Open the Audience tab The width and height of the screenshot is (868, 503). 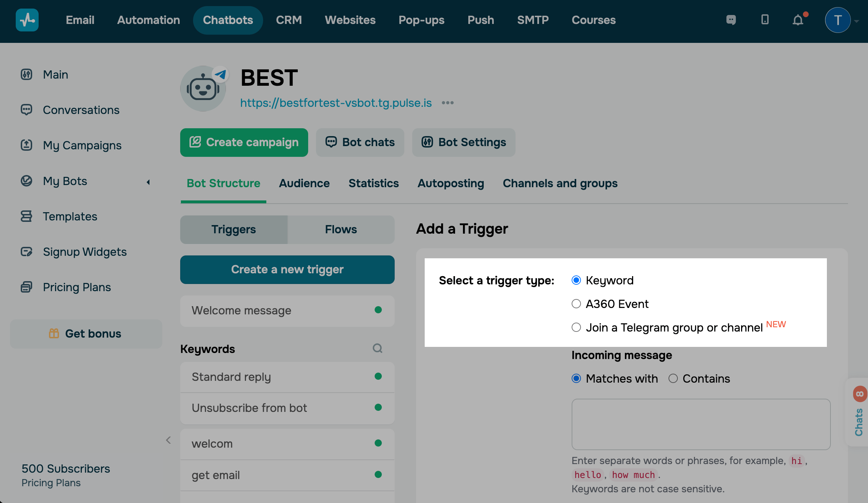304,183
